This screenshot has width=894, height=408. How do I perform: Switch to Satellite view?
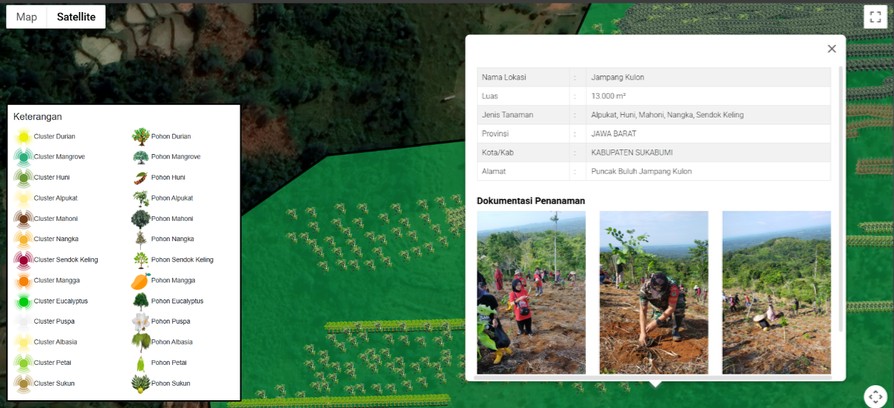tap(76, 17)
